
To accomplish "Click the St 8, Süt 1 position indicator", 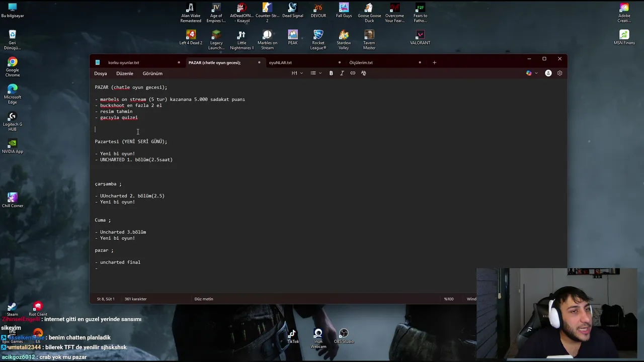I will point(106,299).
